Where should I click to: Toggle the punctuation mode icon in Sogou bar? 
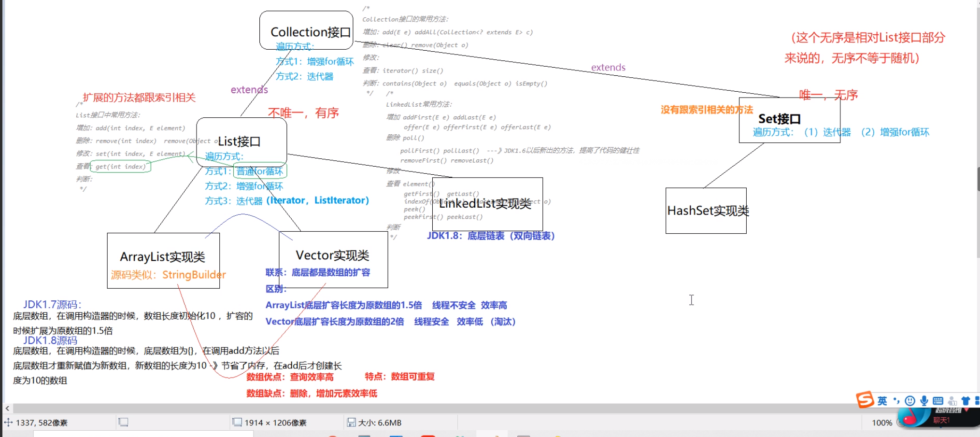[x=896, y=401]
